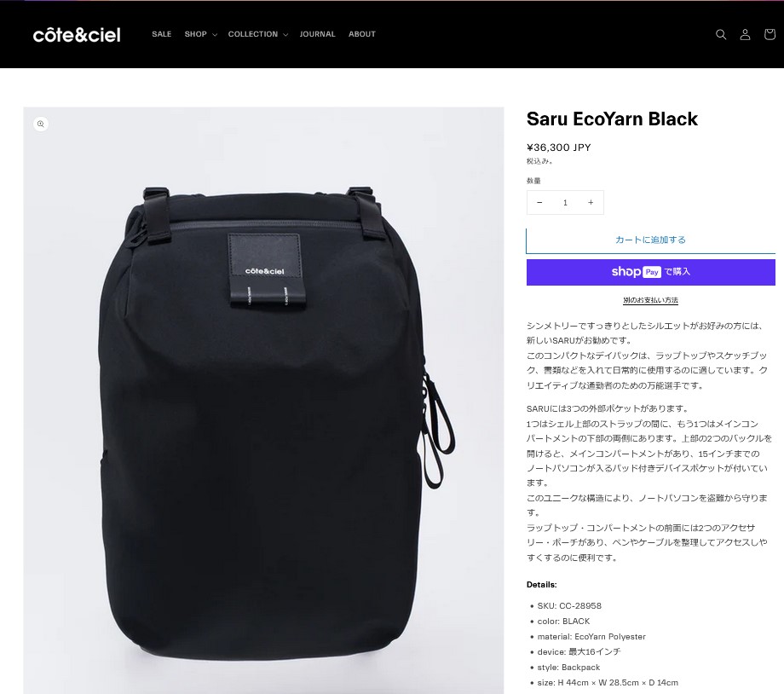Click the quantity input field
The height and width of the screenshot is (694, 784).
click(565, 203)
